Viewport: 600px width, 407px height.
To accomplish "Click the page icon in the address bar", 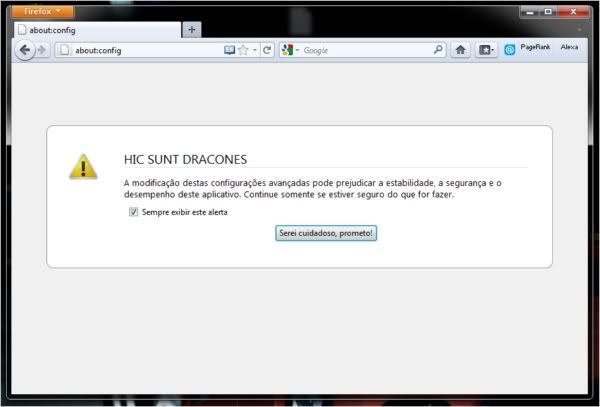I will pyautogui.click(x=65, y=50).
